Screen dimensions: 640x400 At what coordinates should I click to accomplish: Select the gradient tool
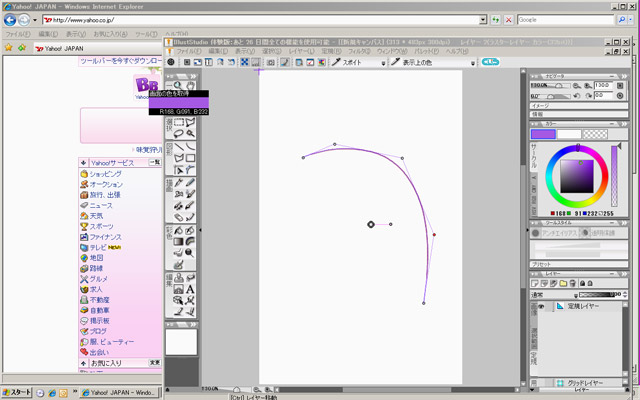click(179, 242)
